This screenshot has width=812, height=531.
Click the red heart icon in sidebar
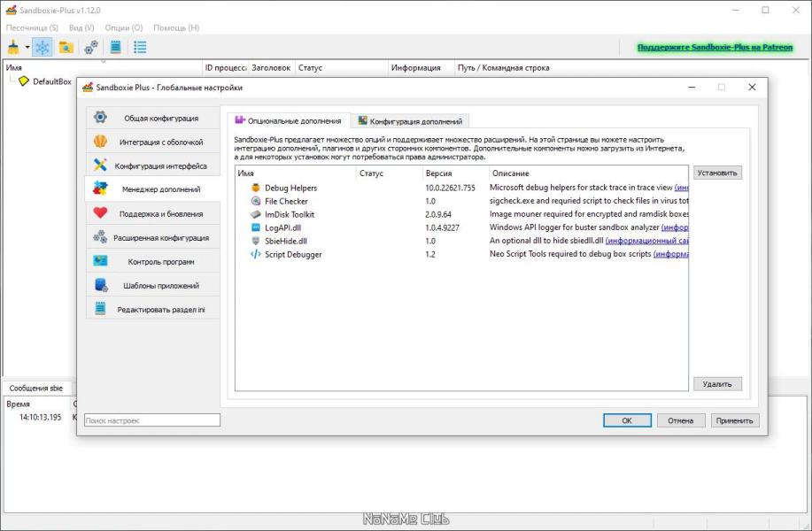[x=100, y=212]
